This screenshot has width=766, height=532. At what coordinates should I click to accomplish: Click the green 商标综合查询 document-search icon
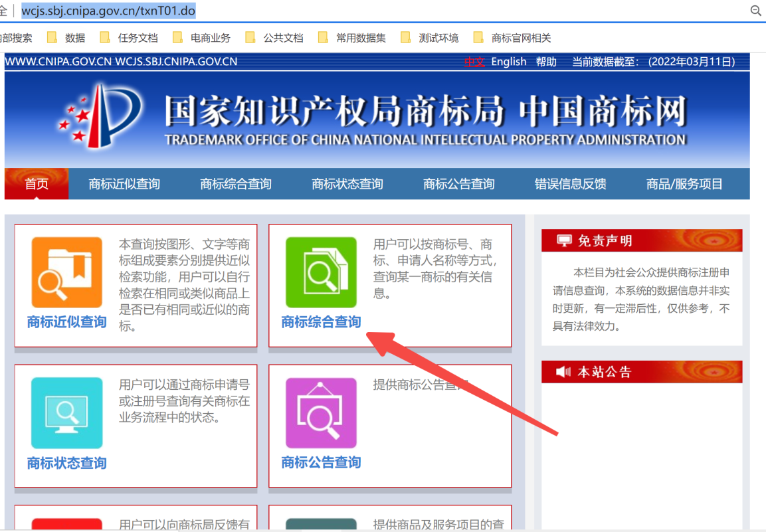(321, 272)
